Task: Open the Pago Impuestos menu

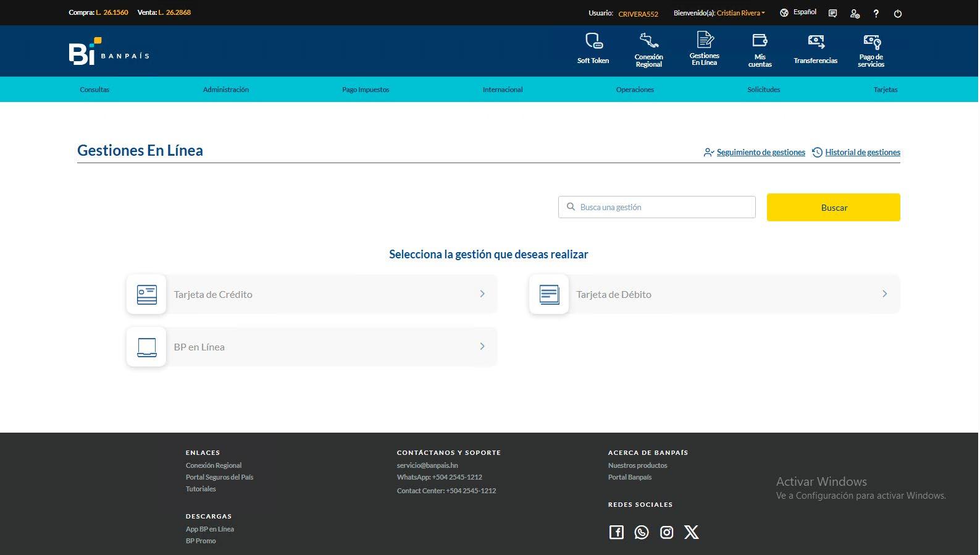Action: point(366,90)
